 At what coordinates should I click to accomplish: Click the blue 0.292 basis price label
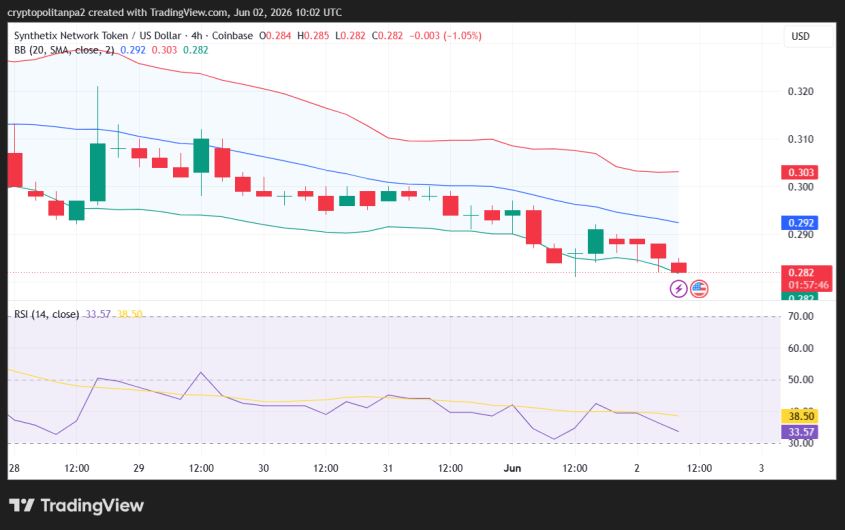(x=800, y=223)
